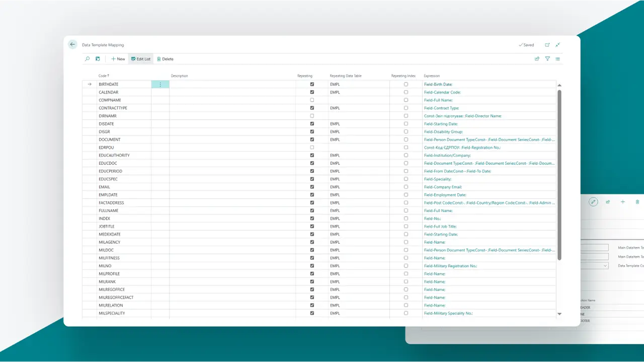
Task: Open the Share to Excel icon
Action: pyautogui.click(x=537, y=59)
